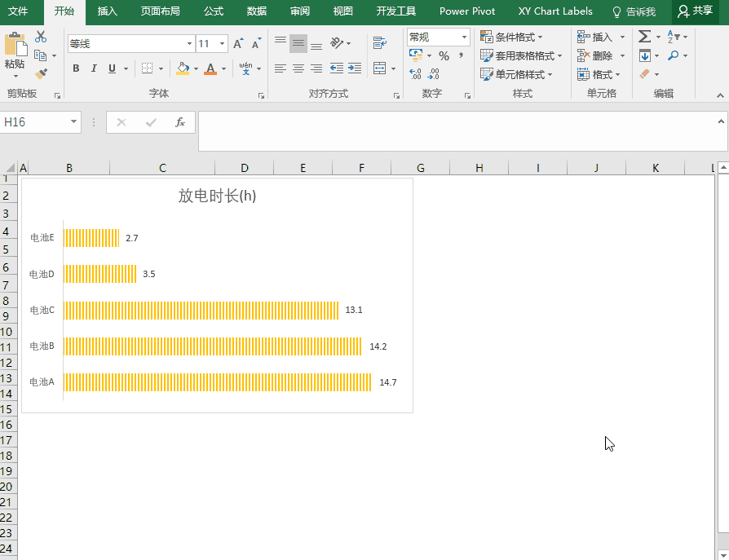Apply accounting number format

[416, 55]
